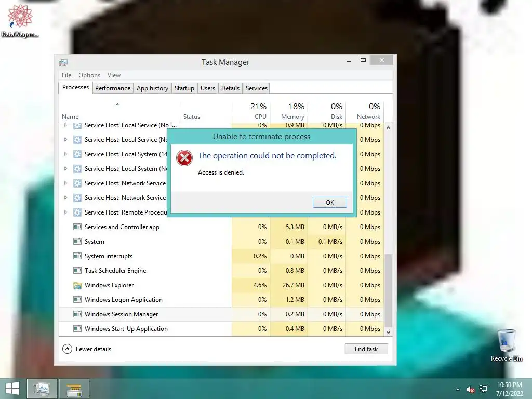The width and height of the screenshot is (532, 399).
Task: Open the Details tab
Action: (230, 88)
